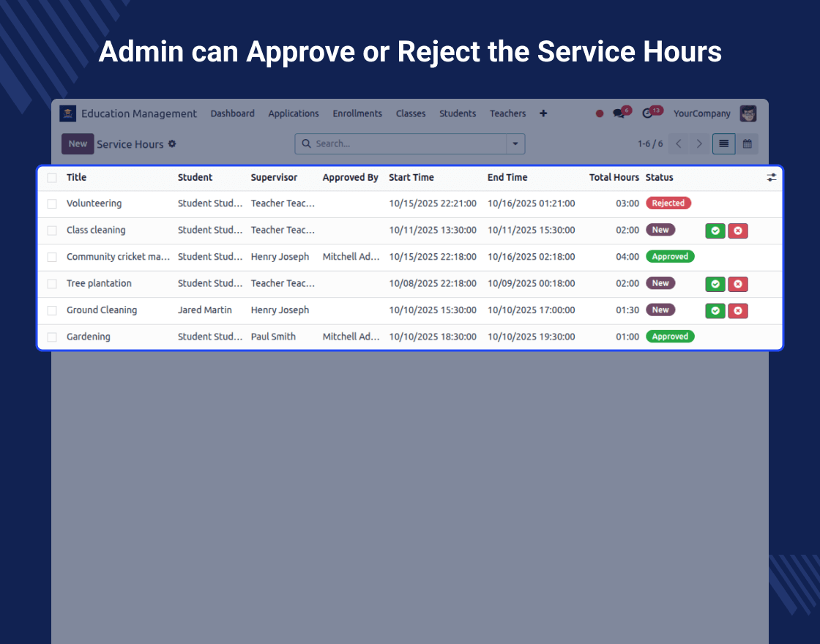Open the Applications menu
This screenshot has height=644, width=820.
294,113
